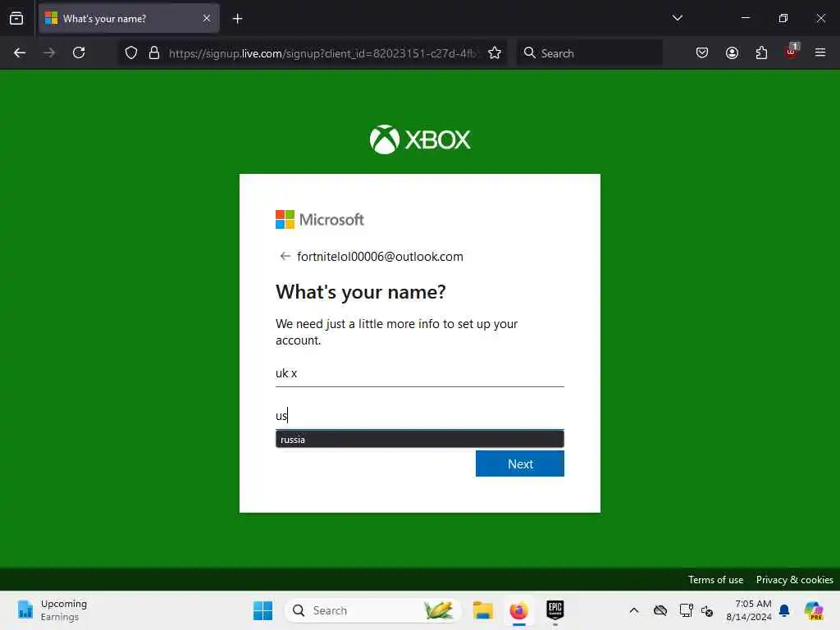Image resolution: width=840 pixels, height=630 pixels.
Task: Open tracking protection shield icon
Action: (131, 52)
